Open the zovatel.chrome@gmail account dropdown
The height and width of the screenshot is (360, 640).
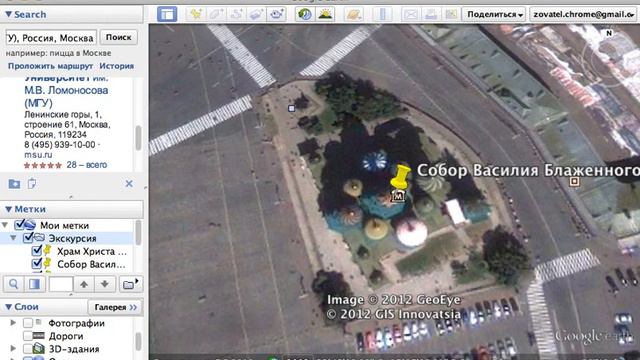(x=583, y=14)
